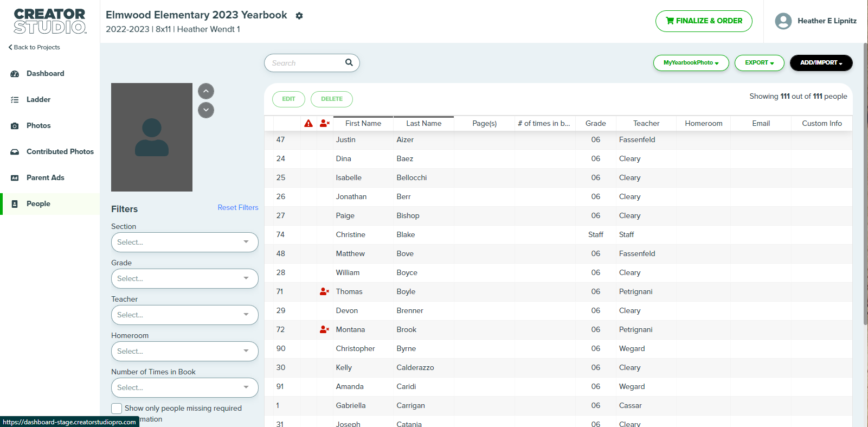Open project settings gear icon
This screenshot has width=868, height=427.
point(299,16)
